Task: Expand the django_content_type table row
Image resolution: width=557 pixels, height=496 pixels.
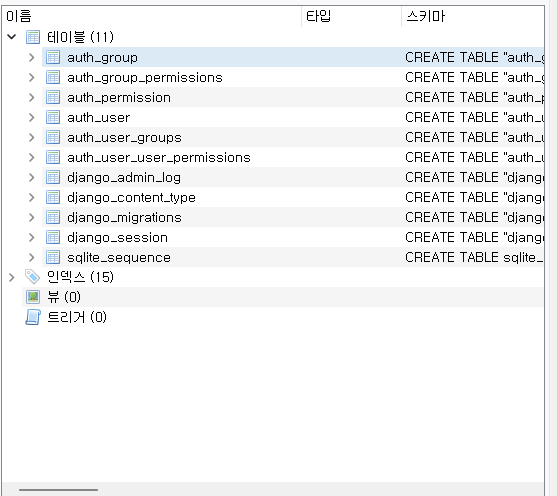Action: [32, 198]
